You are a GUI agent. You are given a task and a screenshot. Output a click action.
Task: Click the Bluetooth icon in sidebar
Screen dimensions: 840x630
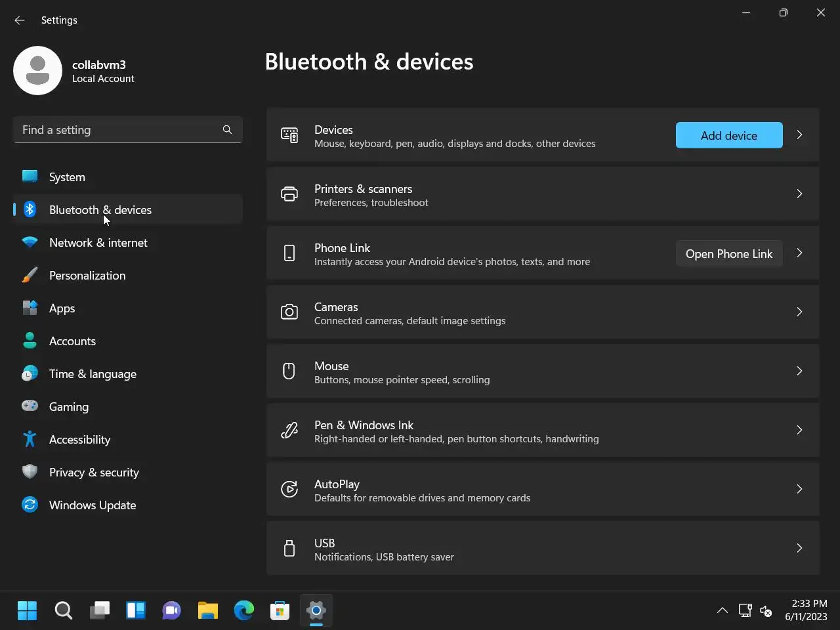[x=30, y=209]
